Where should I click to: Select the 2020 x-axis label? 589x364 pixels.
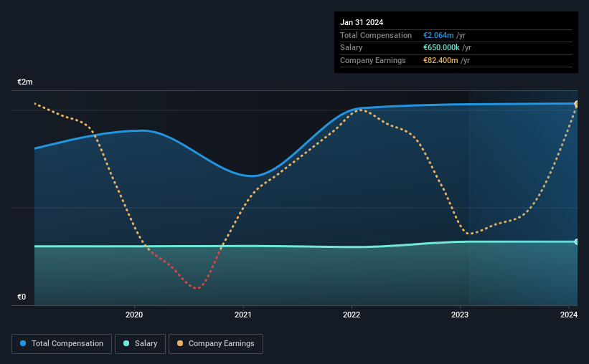pyautogui.click(x=134, y=315)
